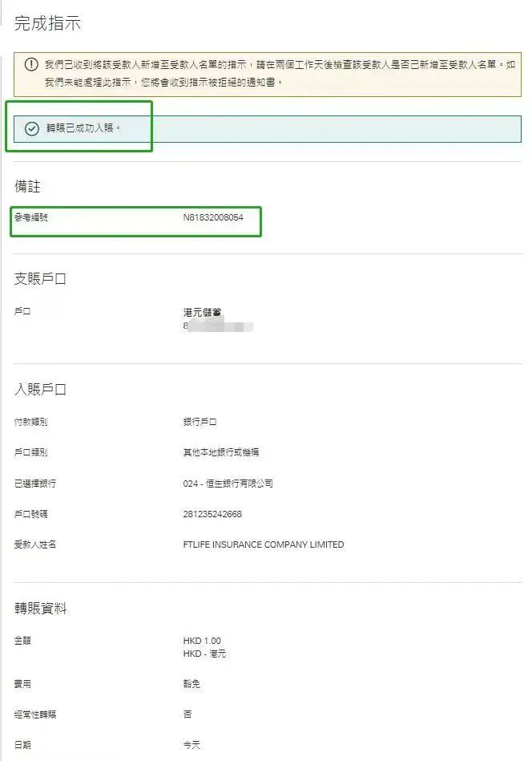Click the yellow payee-list notice message text
The height and width of the screenshot is (761, 532).
[x=280, y=73]
